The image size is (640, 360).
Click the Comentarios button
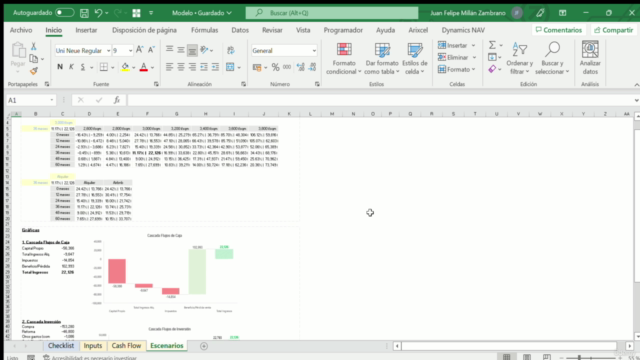coord(558,30)
